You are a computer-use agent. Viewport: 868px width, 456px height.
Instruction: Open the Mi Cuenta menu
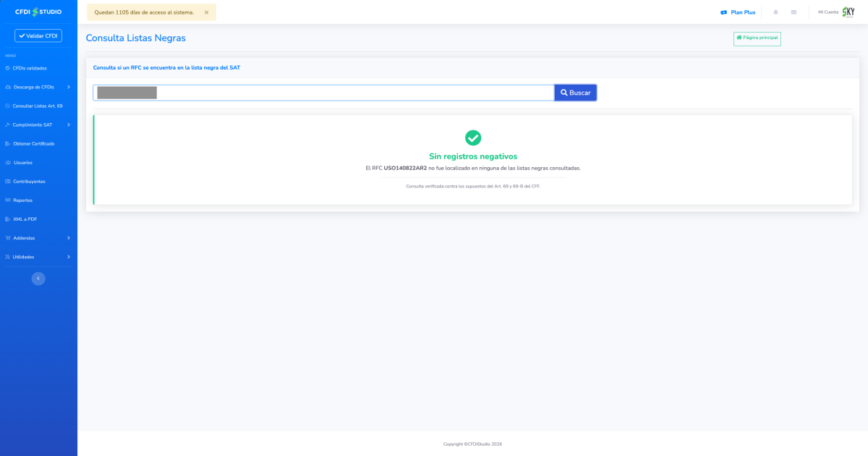coord(828,12)
